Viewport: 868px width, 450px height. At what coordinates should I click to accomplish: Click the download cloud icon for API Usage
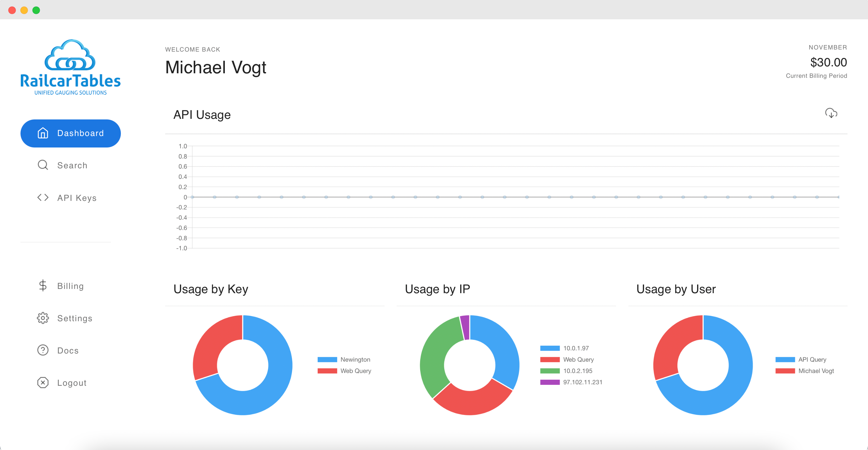pyautogui.click(x=831, y=113)
